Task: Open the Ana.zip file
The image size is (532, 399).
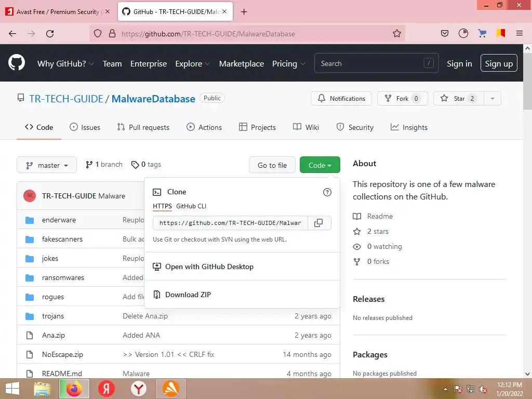Action: point(54,335)
